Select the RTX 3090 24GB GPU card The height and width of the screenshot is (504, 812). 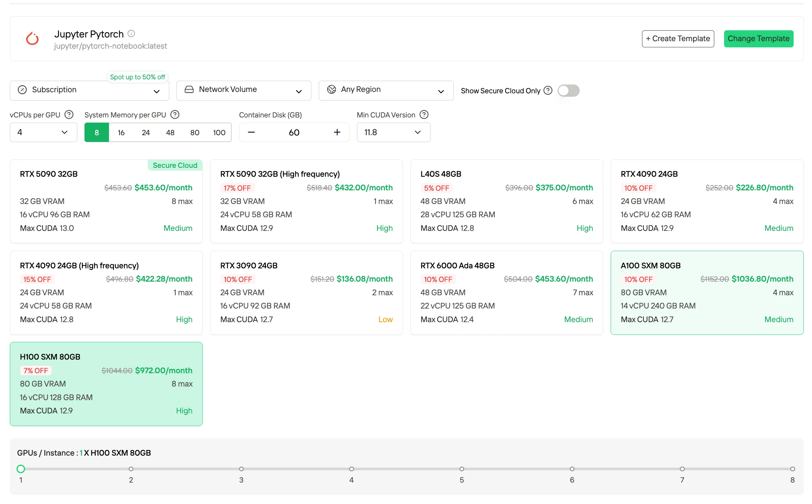click(307, 293)
